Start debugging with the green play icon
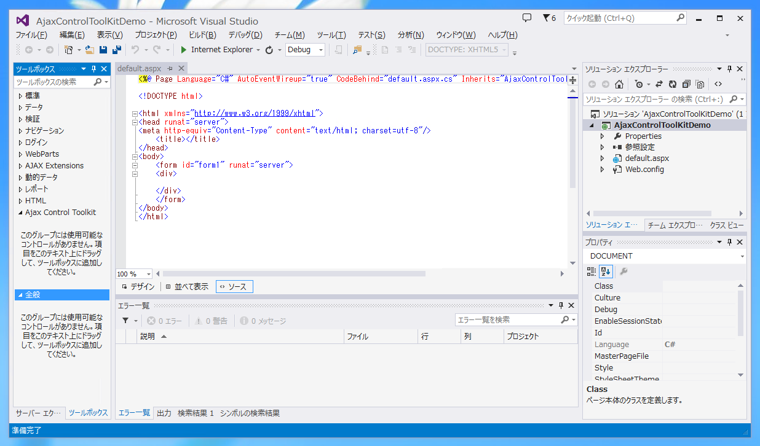760x446 pixels. [x=183, y=49]
